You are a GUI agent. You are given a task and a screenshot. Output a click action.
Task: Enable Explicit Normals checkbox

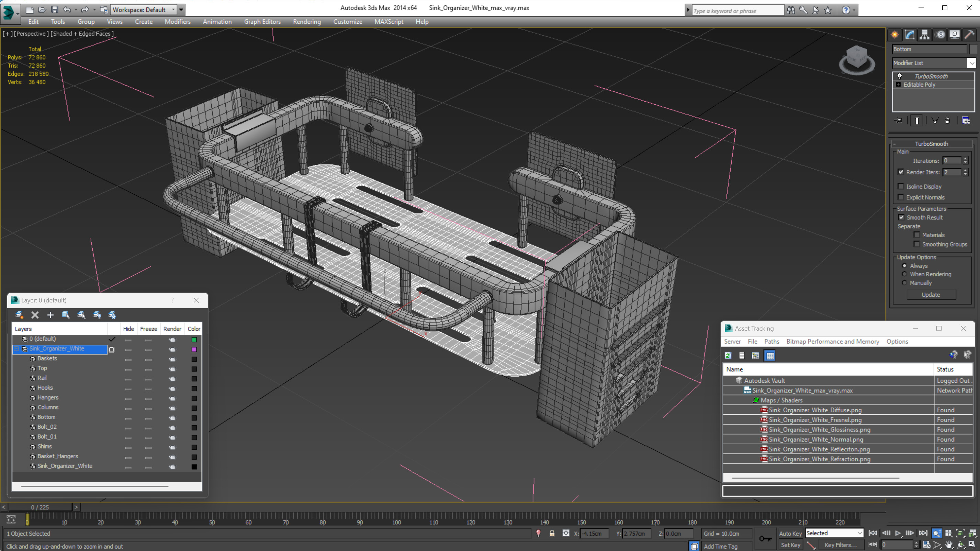901,197
